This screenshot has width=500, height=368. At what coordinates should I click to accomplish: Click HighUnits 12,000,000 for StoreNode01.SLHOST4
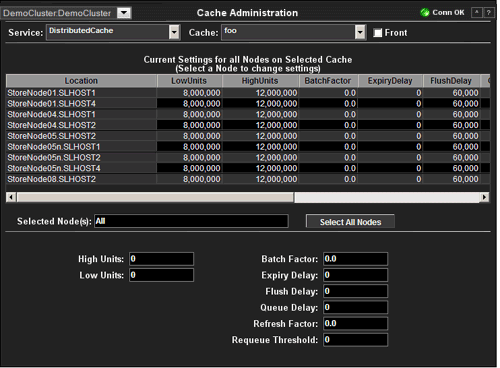coord(276,104)
